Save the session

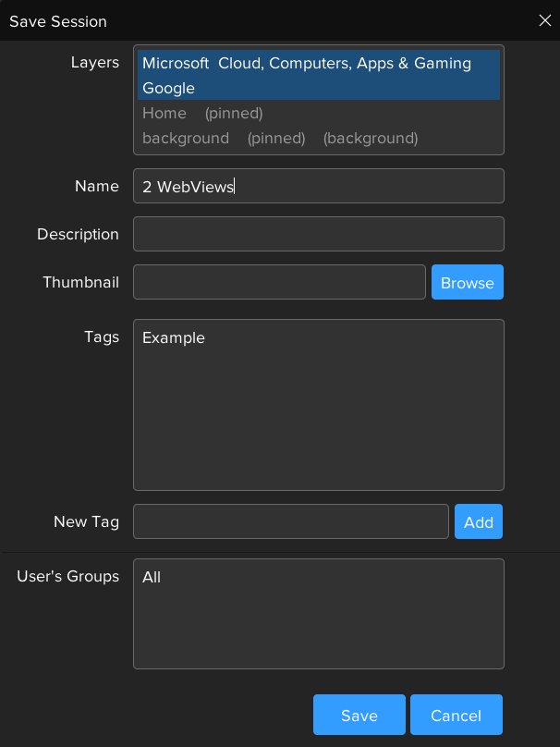click(x=359, y=715)
